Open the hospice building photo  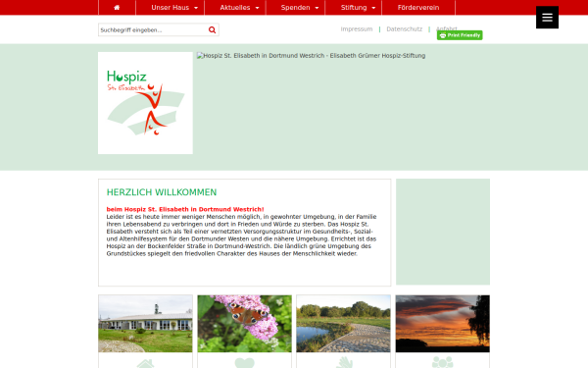[x=145, y=324]
